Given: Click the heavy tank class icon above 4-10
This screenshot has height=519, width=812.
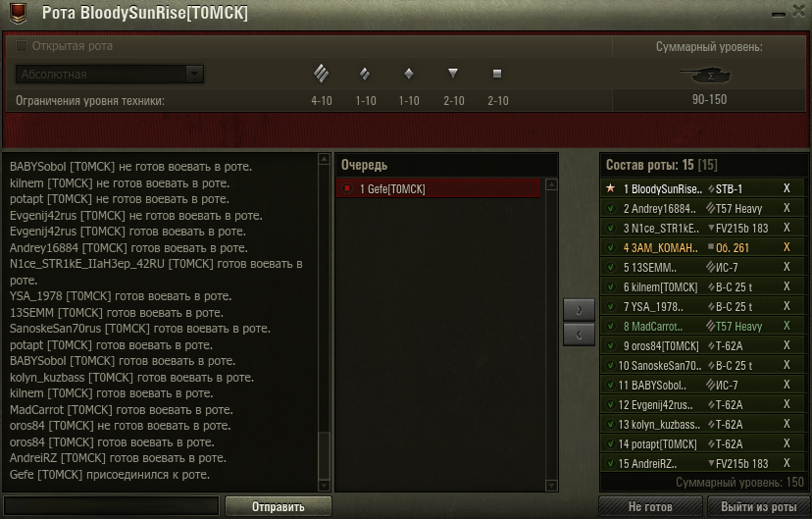Looking at the screenshot, I should (321, 74).
